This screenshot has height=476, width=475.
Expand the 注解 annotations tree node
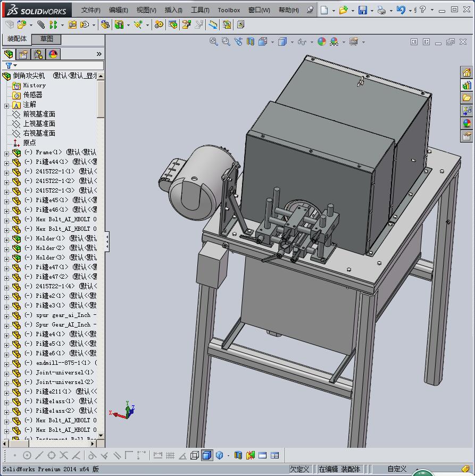pyautogui.click(x=7, y=106)
